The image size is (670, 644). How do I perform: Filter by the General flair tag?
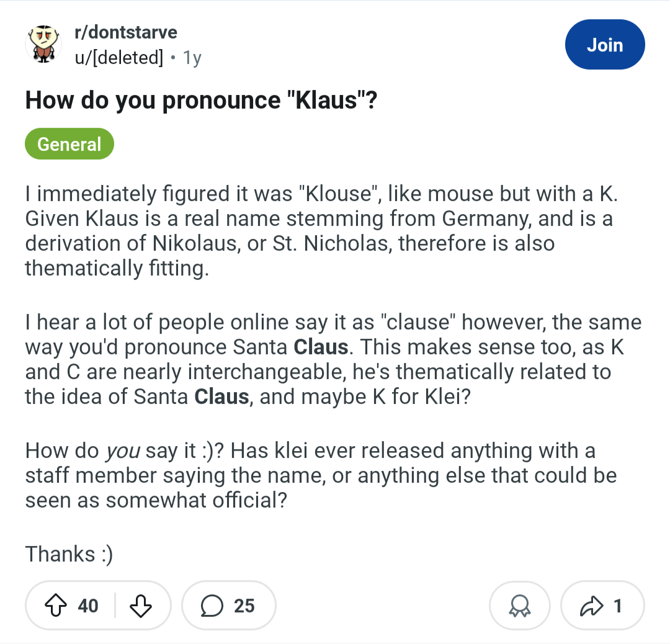coord(69,144)
